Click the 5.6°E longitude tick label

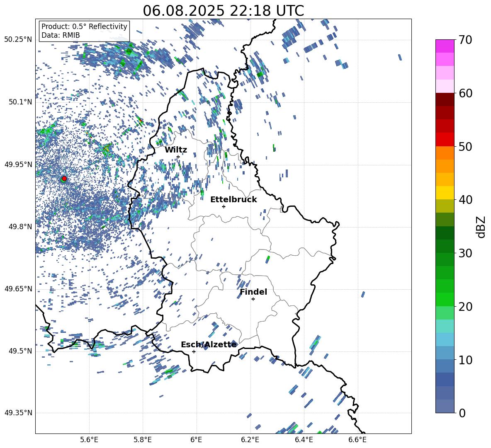tap(89, 440)
